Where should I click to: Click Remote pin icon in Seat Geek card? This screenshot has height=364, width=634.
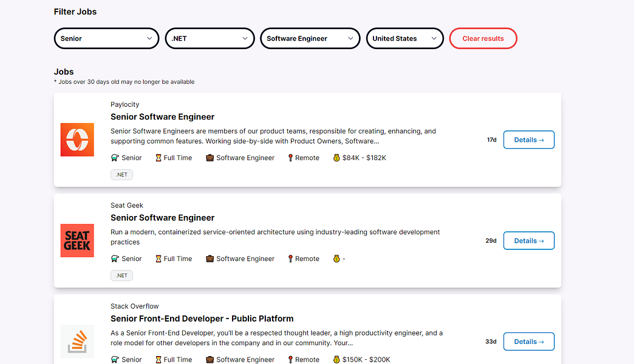290,259
